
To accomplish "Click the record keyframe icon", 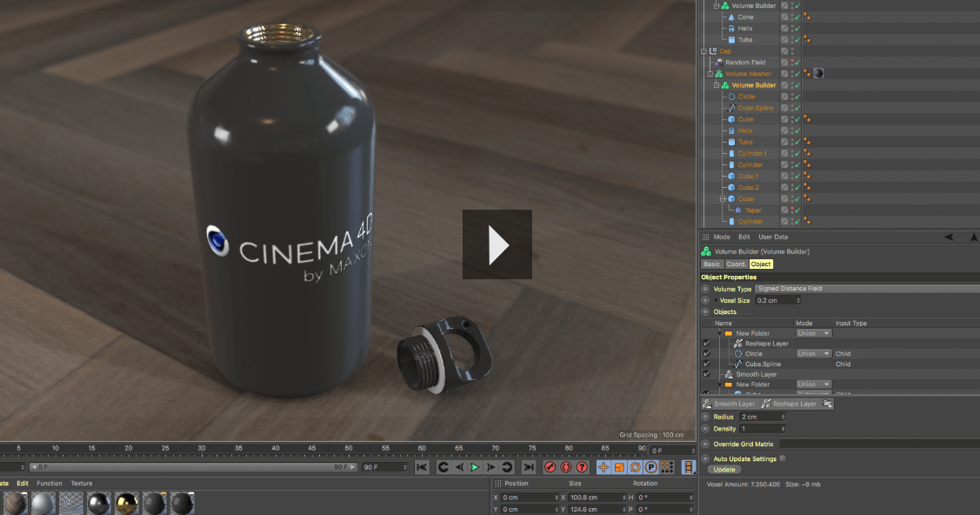I will [550, 467].
